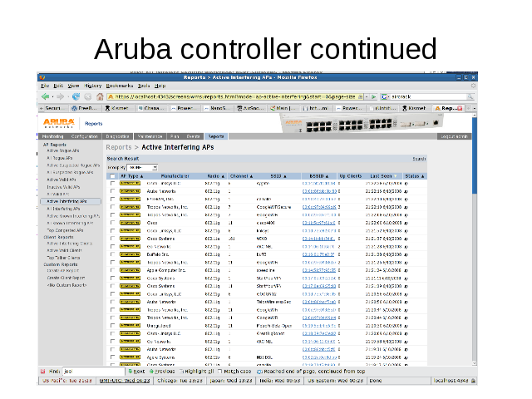Open the Group By dropdown
Viewport: 532px width, 399px height.
[x=142, y=167]
